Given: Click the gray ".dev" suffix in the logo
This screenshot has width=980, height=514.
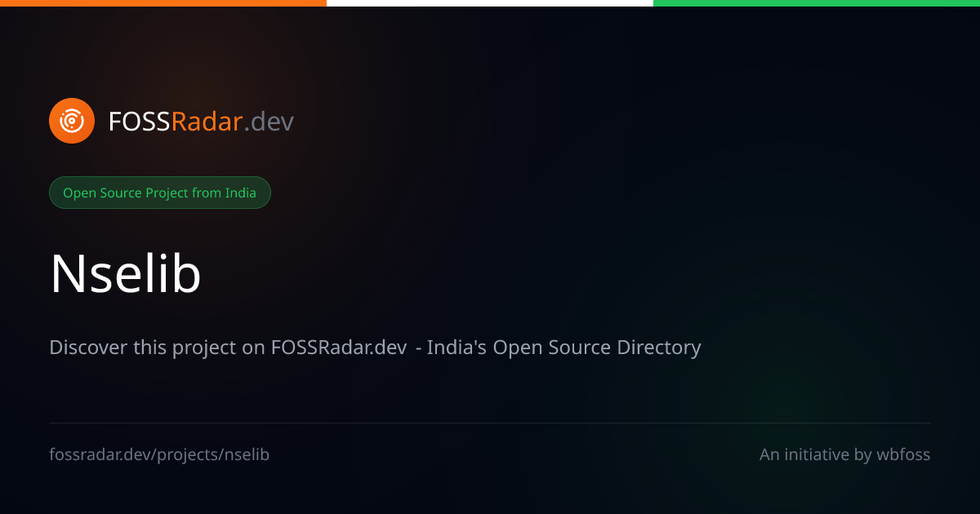Looking at the screenshot, I should (x=269, y=122).
